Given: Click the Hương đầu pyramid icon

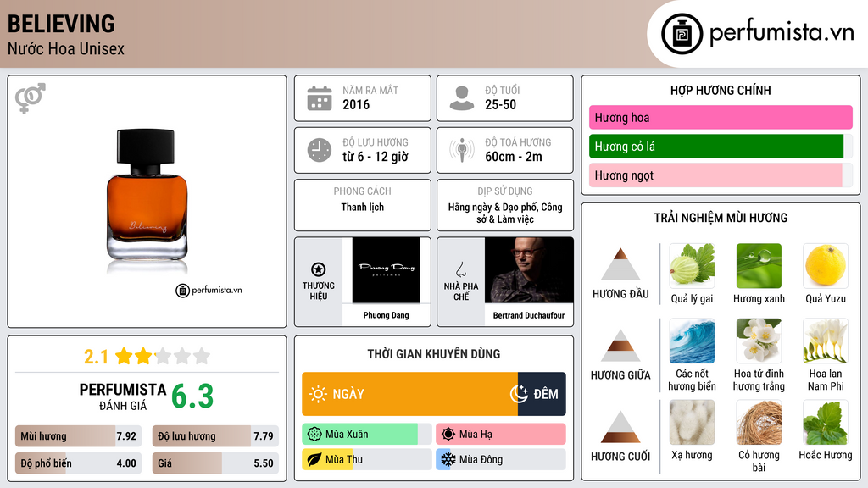Looking at the screenshot, I should [620, 264].
